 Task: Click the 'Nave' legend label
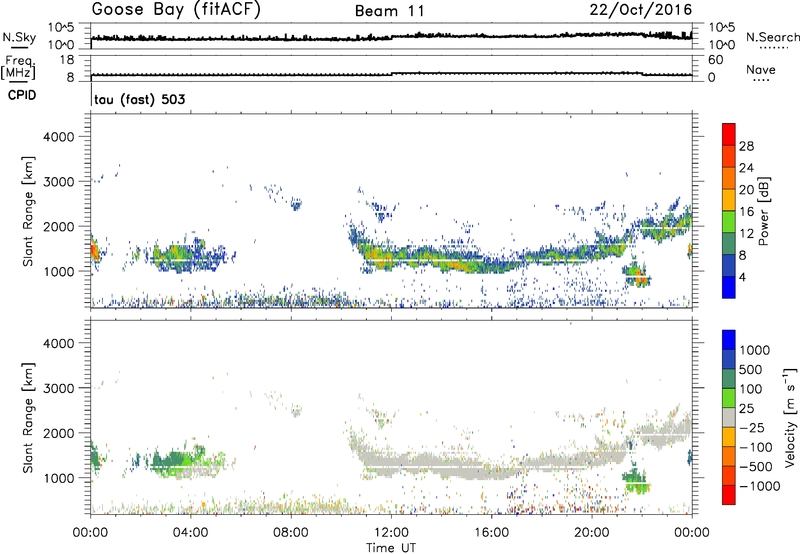(x=761, y=69)
